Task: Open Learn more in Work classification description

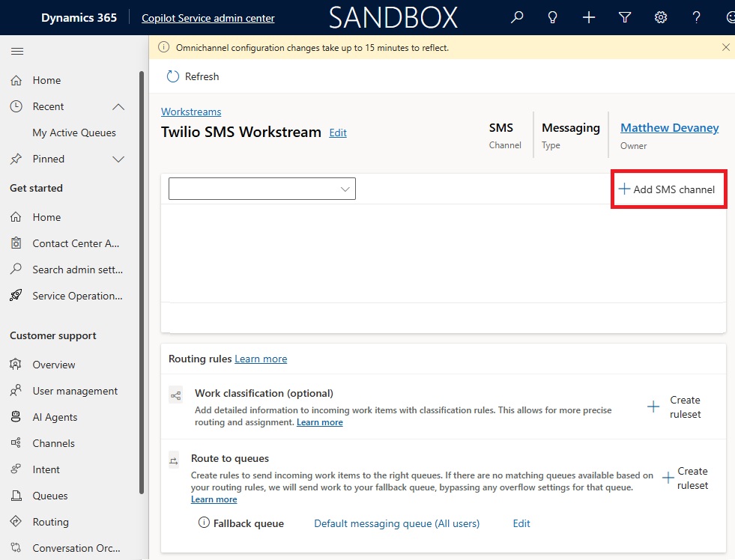Action: [x=320, y=422]
